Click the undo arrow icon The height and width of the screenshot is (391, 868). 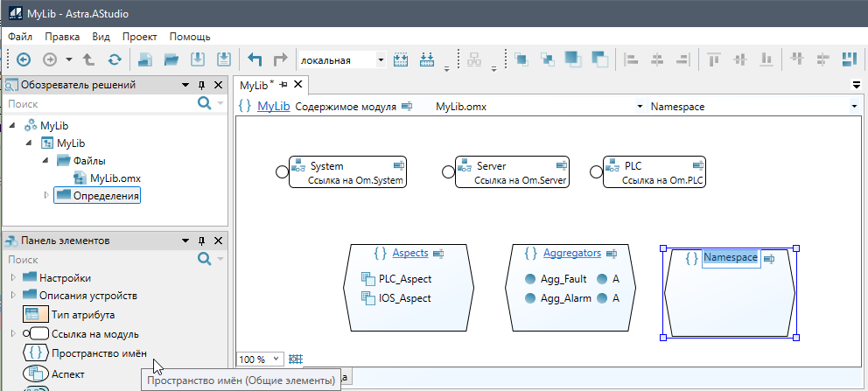tap(255, 59)
